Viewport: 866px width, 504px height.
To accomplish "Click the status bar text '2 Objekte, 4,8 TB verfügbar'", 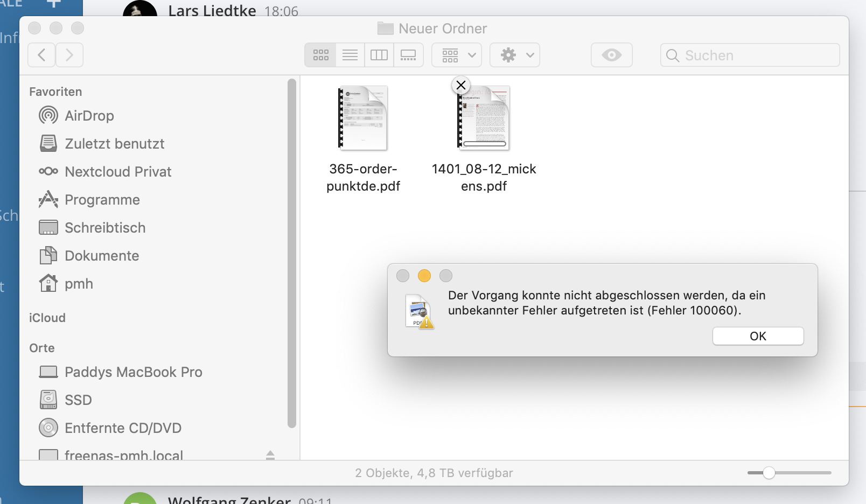I will click(434, 473).
